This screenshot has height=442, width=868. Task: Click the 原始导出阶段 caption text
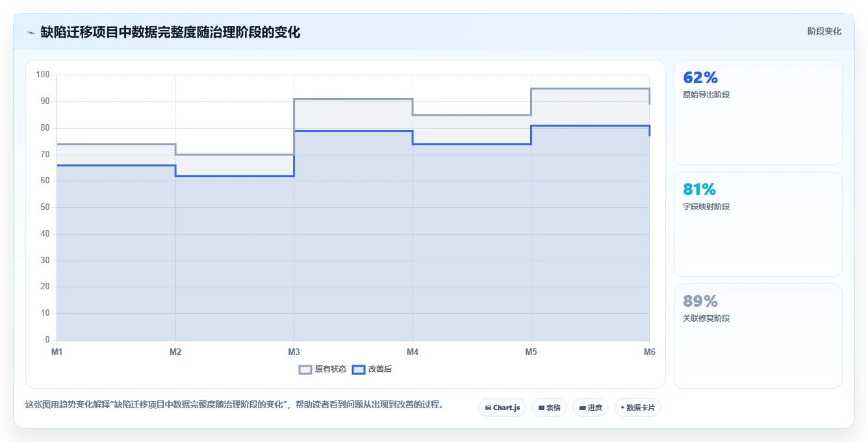[x=706, y=95]
